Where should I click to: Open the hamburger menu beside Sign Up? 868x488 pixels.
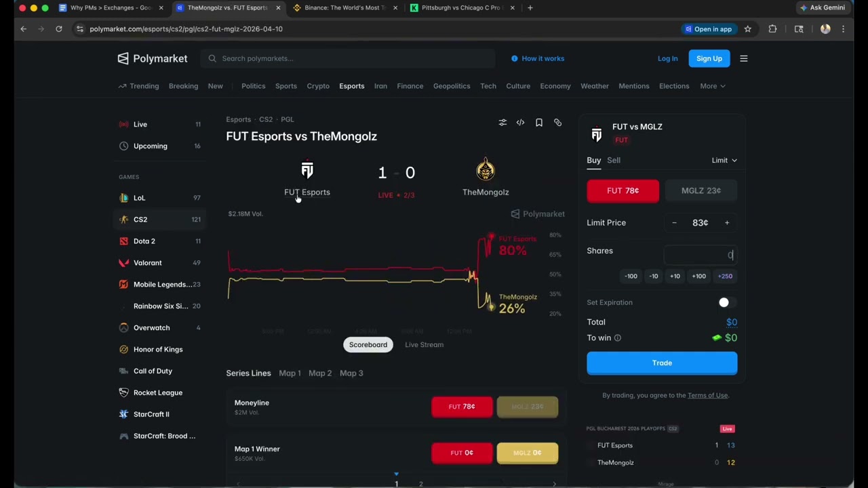(x=743, y=58)
